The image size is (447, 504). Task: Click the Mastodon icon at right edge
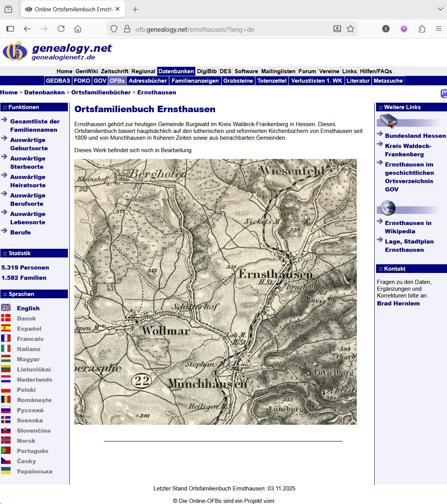[x=444, y=93]
